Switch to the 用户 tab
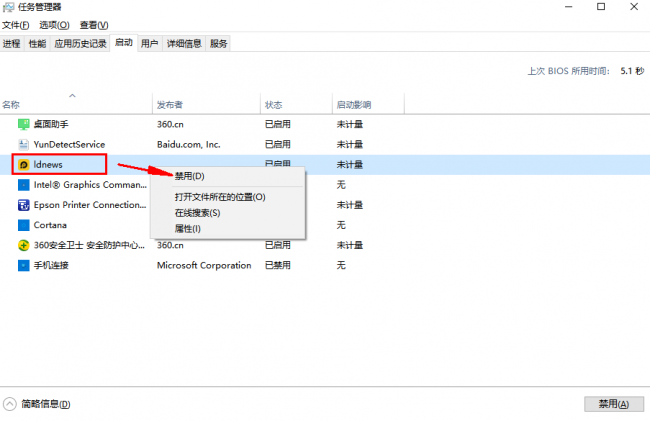650x421 pixels. coord(149,44)
